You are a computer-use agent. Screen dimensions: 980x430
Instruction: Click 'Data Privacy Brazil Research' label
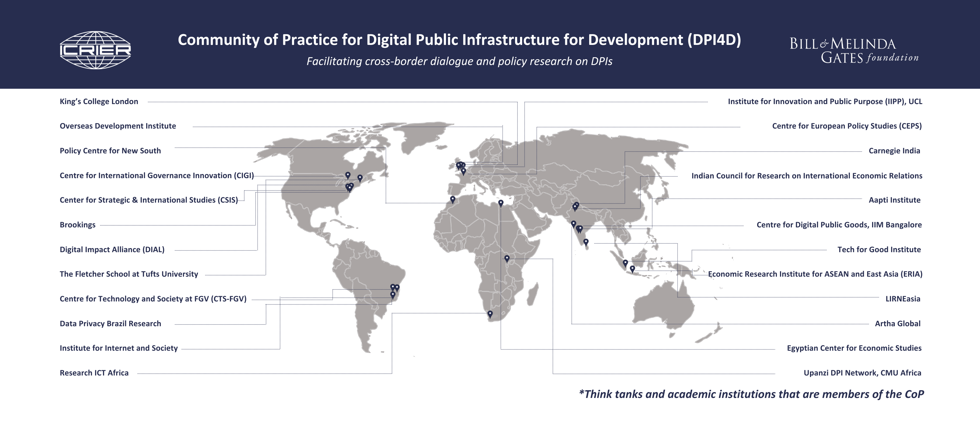[110, 324]
